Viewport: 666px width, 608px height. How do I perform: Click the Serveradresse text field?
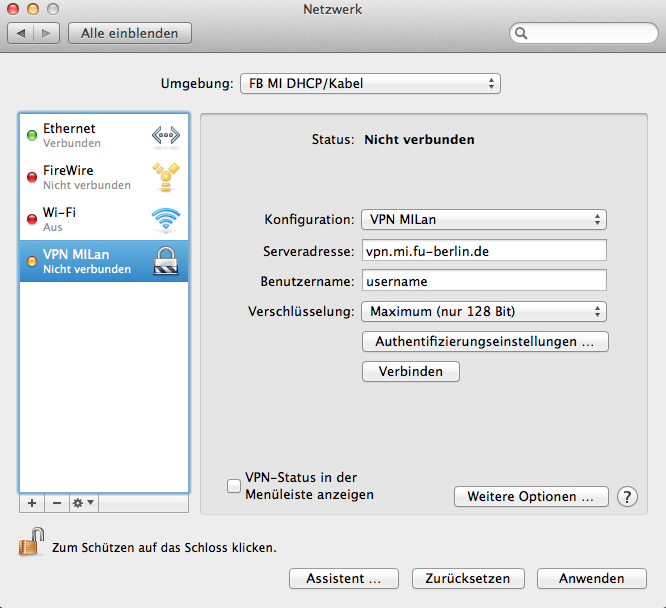[x=484, y=250]
